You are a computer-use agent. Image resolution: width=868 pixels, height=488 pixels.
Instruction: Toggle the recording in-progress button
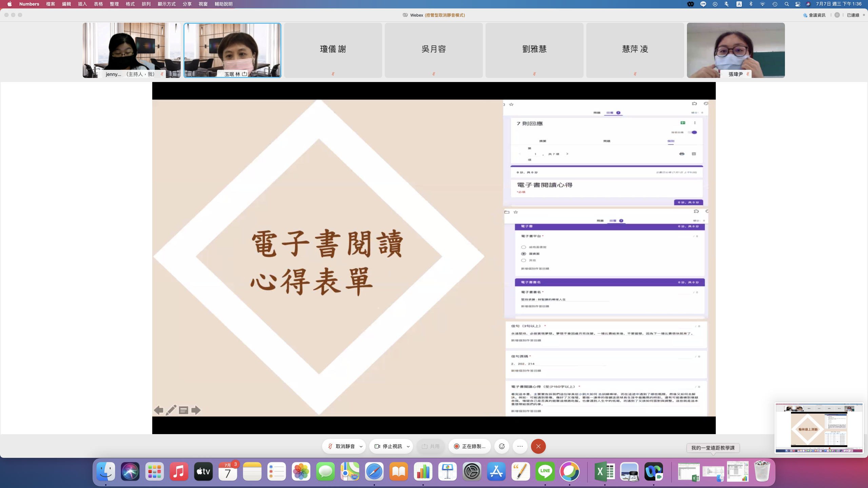[470, 446]
